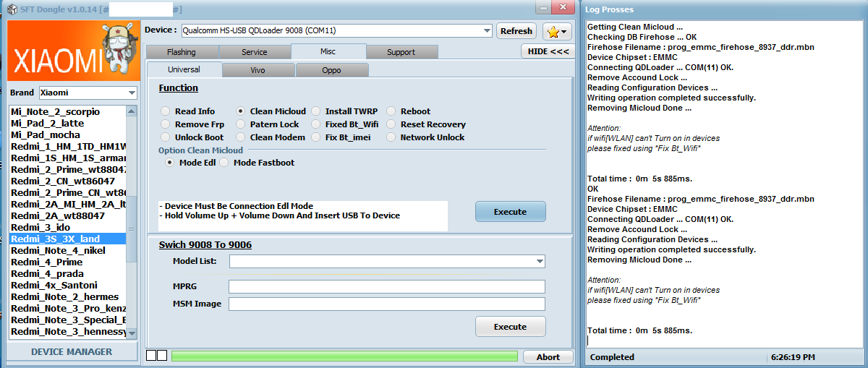The height and width of the screenshot is (368, 868).
Task: Switch to the Flashing tab
Action: [182, 52]
